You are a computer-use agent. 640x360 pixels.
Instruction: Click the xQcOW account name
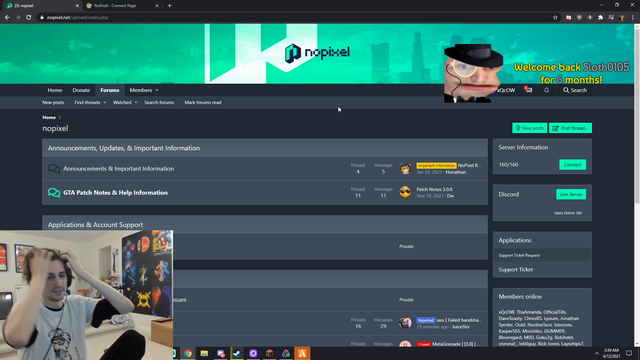pos(506,90)
